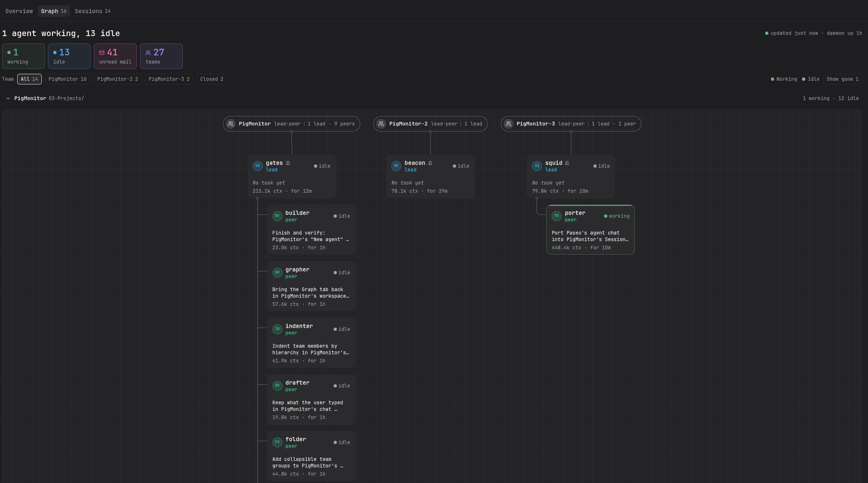The height and width of the screenshot is (483, 868).
Task: Filter by Closed 2 teams
Action: 211,79
